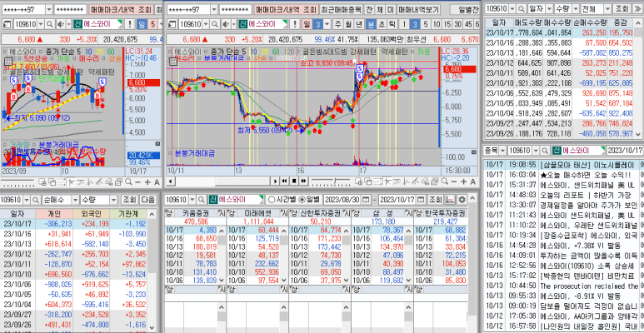The height and width of the screenshot is (333, 644).
Task: Click the 조회 button in the top-right panel
Action: (622, 8)
